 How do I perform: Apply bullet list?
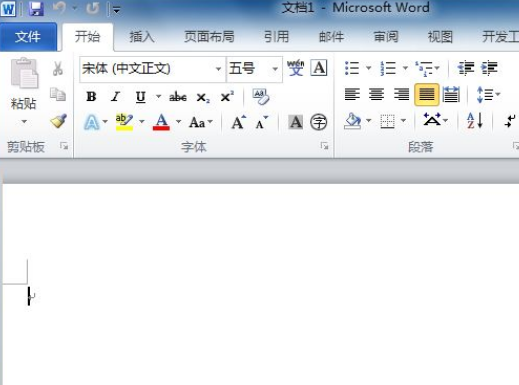352,68
